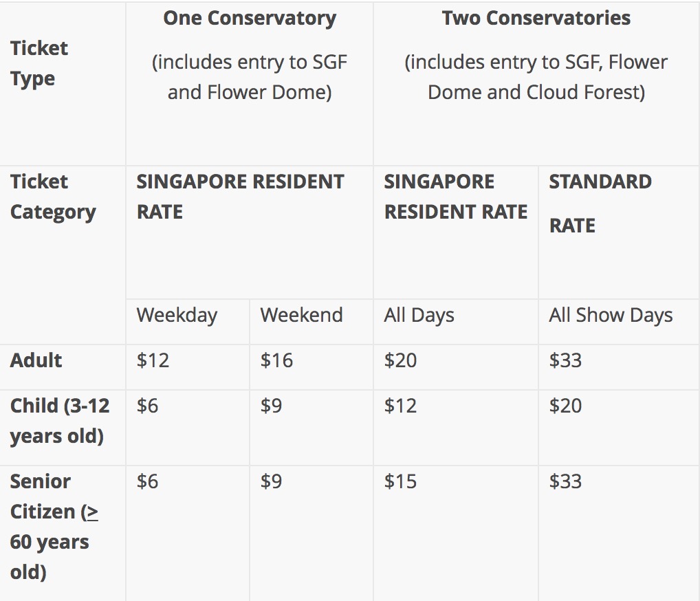Click the "Ticket Category" row header
This screenshot has height=601, width=700.
[53, 197]
